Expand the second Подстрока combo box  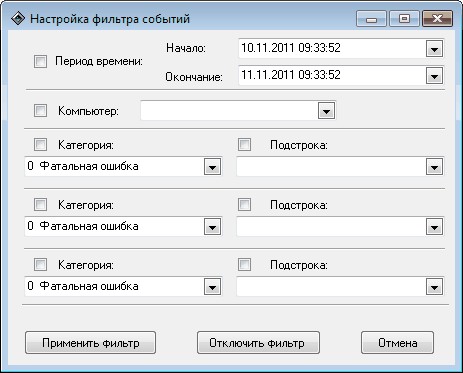(x=434, y=227)
